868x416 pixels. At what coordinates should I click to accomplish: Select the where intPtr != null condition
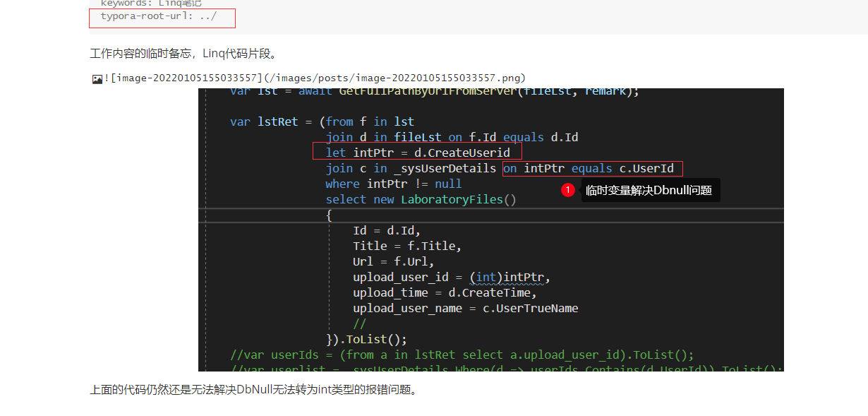click(394, 184)
